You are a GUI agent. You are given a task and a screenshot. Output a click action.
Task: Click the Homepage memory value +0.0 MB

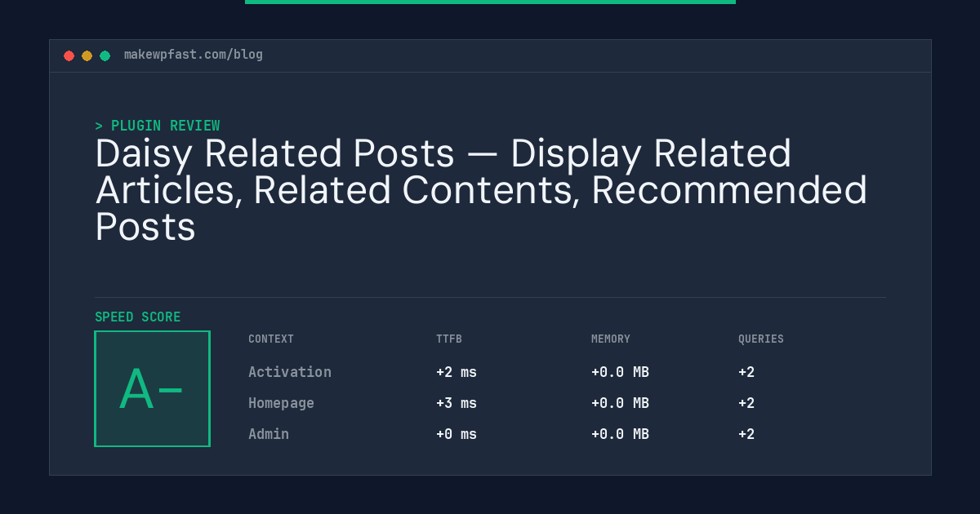(620, 403)
